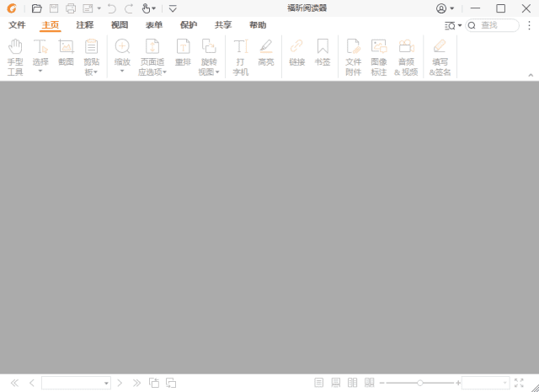Switch to the 保护 tab
The height and width of the screenshot is (392, 539).
point(189,25)
